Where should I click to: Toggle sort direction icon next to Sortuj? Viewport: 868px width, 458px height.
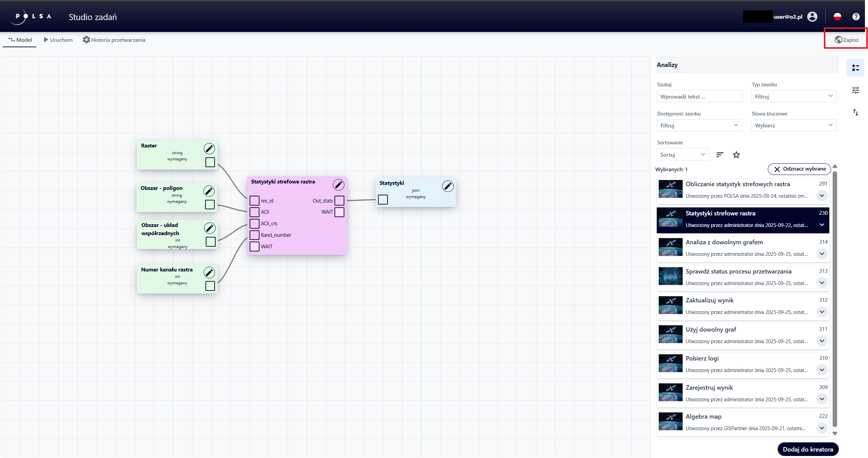click(x=720, y=155)
